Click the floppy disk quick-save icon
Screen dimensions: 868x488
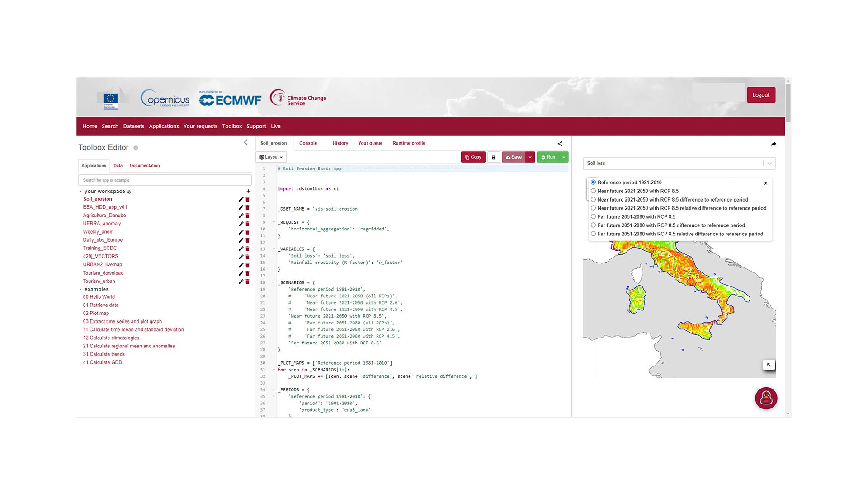[494, 157]
